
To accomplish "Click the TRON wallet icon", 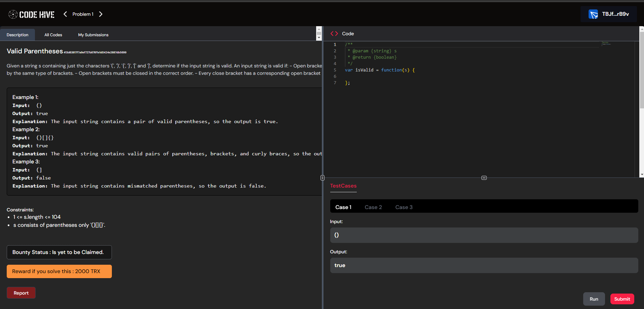I will [x=594, y=14].
